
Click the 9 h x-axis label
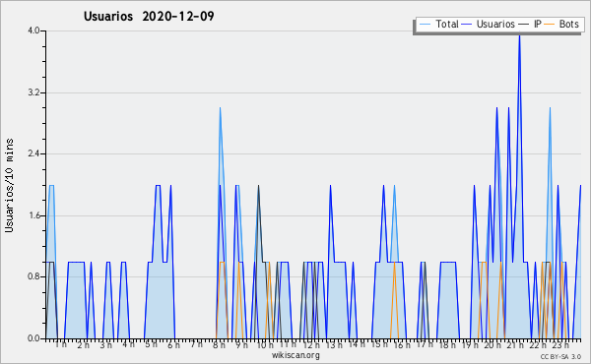tap(241, 344)
